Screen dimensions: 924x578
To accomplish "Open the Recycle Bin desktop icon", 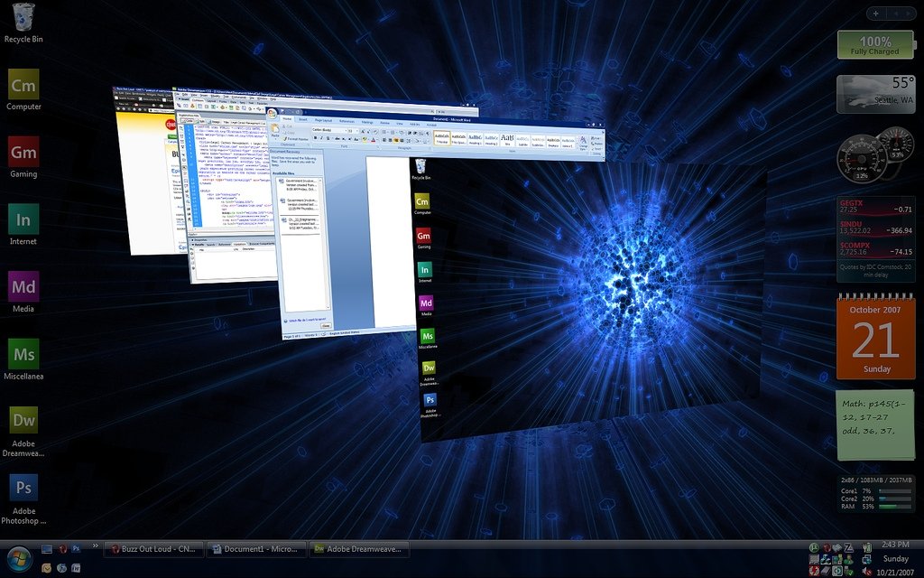I will click(x=23, y=23).
